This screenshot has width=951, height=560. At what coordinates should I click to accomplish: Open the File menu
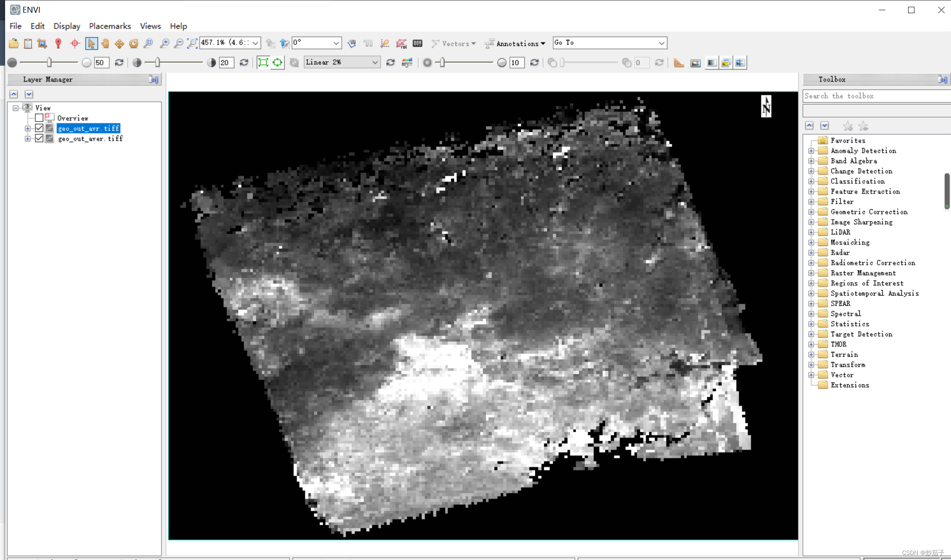tap(16, 26)
